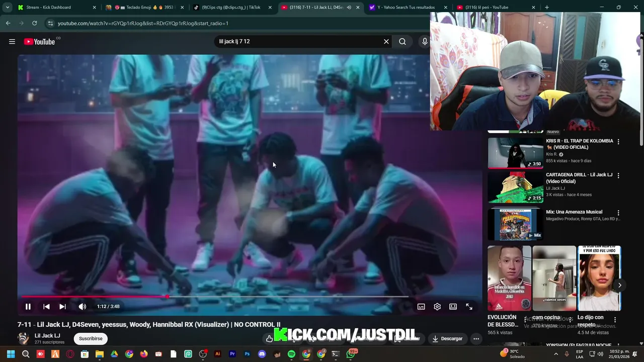This screenshot has width=644, height=362.
Task: Click the address bar URL
Action: 143,23
